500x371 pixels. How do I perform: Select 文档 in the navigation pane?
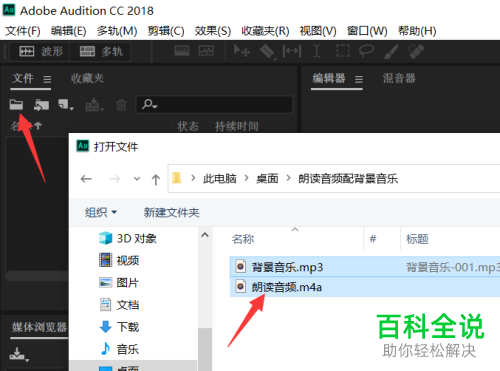pos(119,305)
